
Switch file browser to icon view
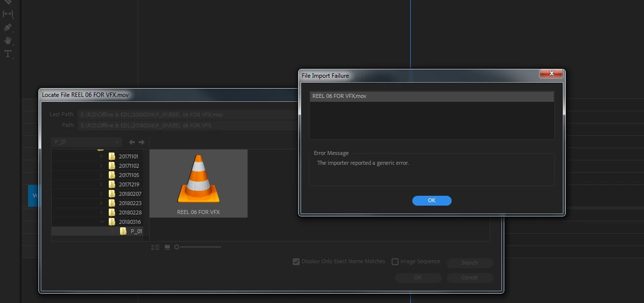point(167,247)
